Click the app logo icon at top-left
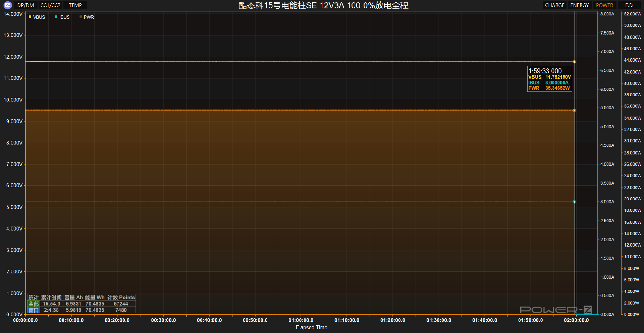 tap(7, 5)
